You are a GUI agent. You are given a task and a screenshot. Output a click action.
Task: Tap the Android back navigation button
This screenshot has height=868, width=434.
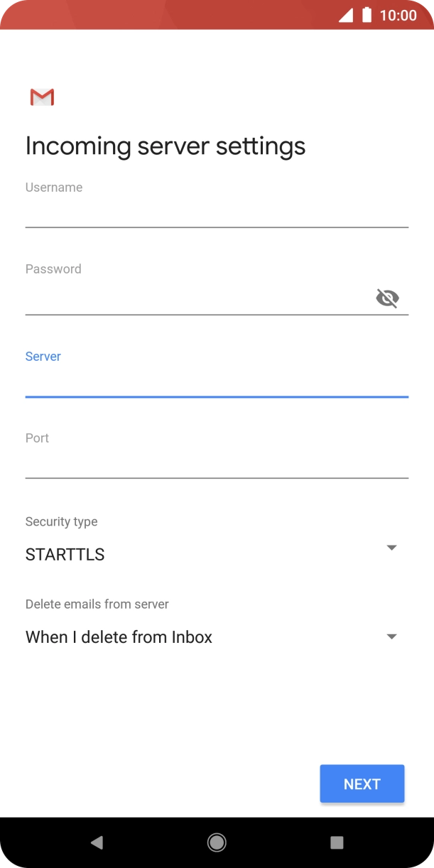pos(97,842)
